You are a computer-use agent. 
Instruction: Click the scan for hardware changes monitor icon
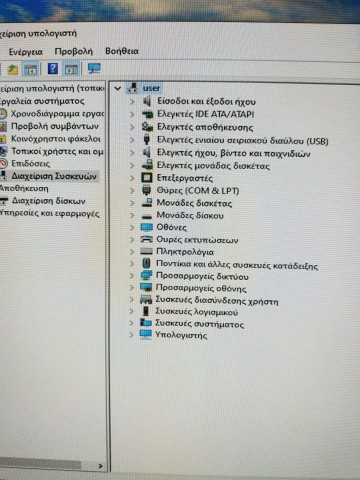tap(94, 69)
